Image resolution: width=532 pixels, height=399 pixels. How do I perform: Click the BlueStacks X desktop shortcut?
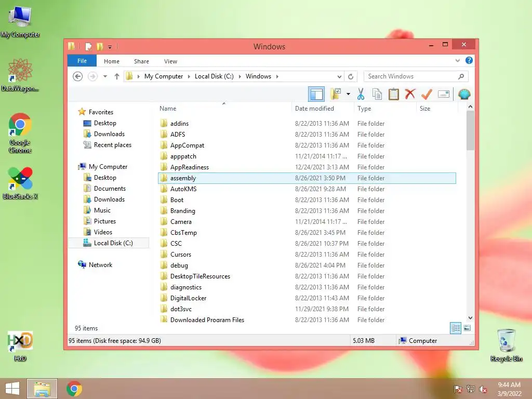click(x=20, y=183)
